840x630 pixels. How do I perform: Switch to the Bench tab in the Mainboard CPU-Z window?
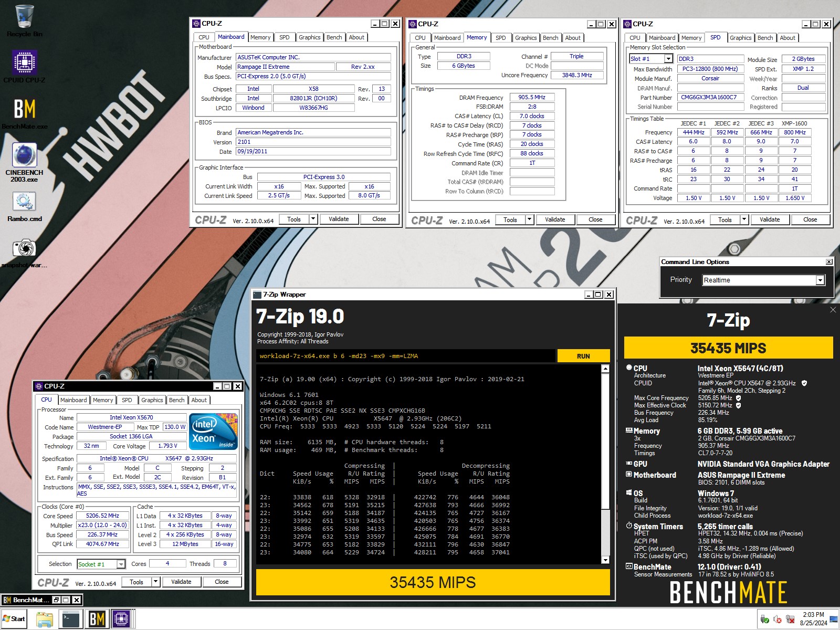point(334,37)
